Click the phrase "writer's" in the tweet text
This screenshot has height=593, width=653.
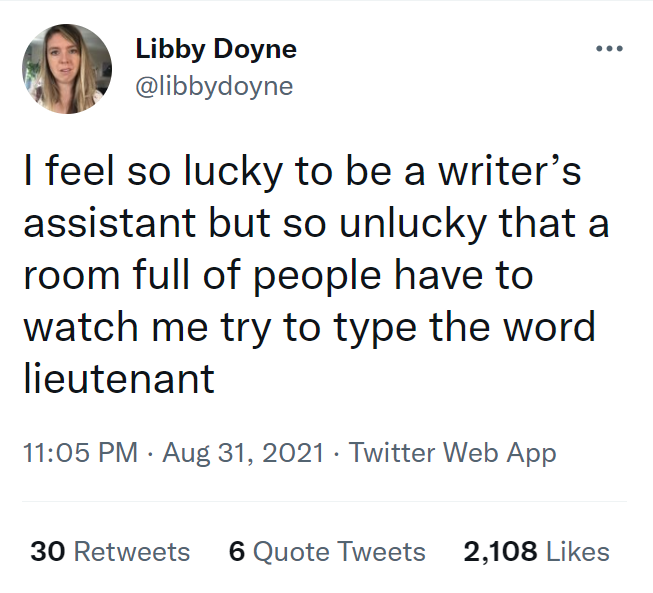[513, 173]
